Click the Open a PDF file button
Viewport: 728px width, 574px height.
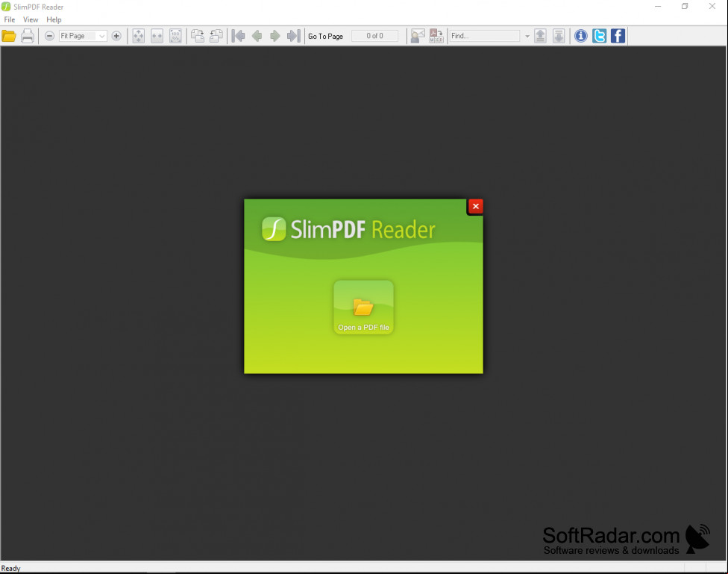(363, 308)
